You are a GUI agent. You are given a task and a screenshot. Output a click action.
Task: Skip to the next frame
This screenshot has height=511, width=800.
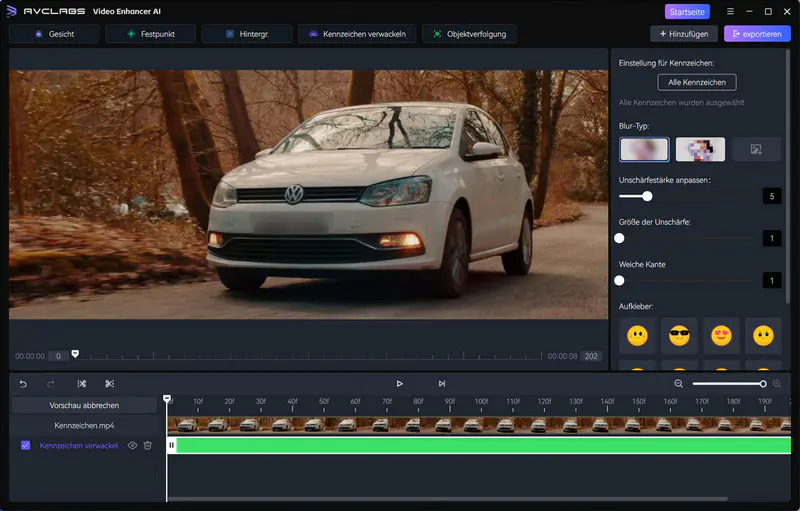(441, 384)
